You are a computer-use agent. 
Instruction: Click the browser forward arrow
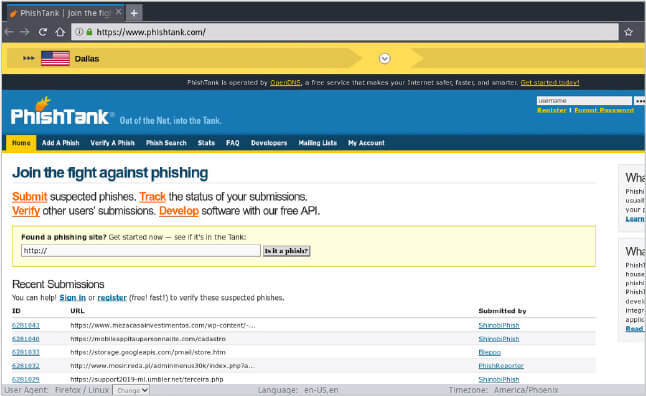[25, 32]
